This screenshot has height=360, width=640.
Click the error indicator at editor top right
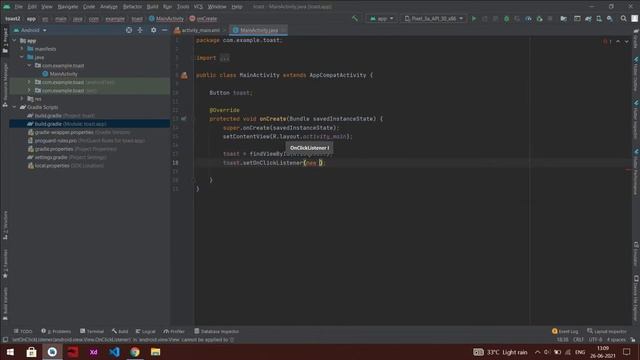[607, 42]
